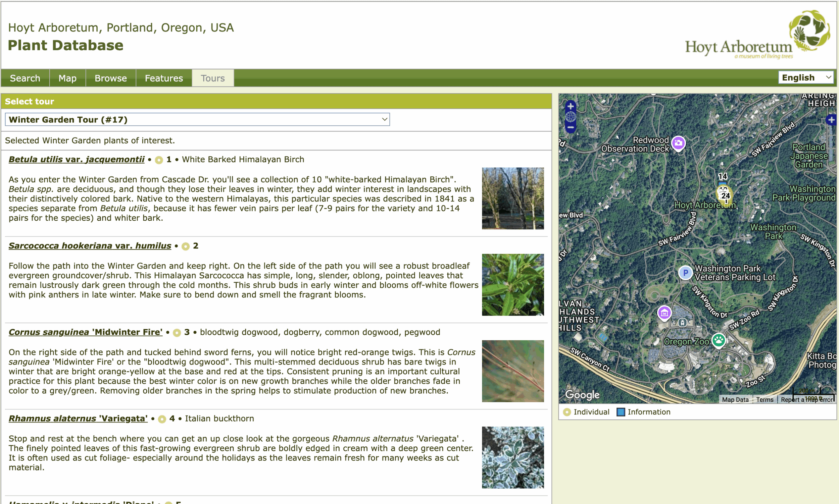This screenshot has width=839, height=504.
Task: Open the English language dropdown
Action: [x=806, y=77]
